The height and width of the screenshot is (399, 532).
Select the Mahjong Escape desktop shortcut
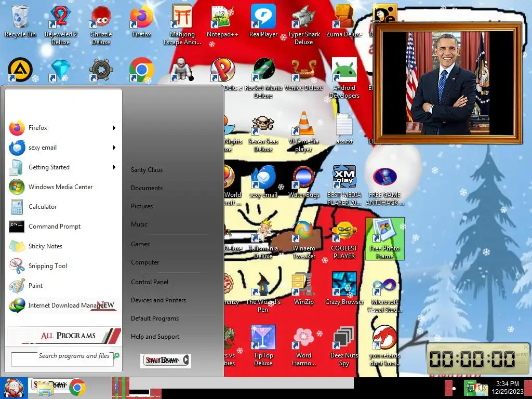[182, 25]
